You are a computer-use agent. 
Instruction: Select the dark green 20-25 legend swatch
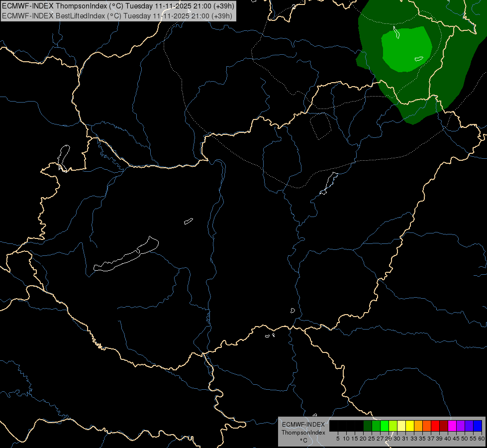[x=368, y=426]
